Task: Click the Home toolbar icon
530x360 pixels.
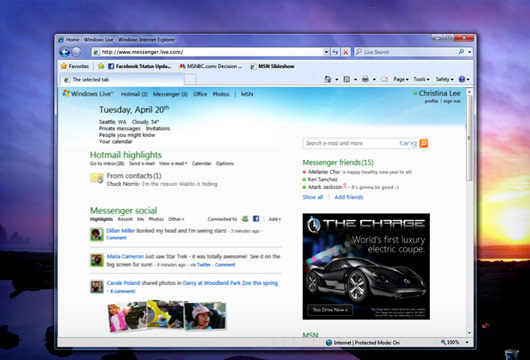Action: pos(328,79)
